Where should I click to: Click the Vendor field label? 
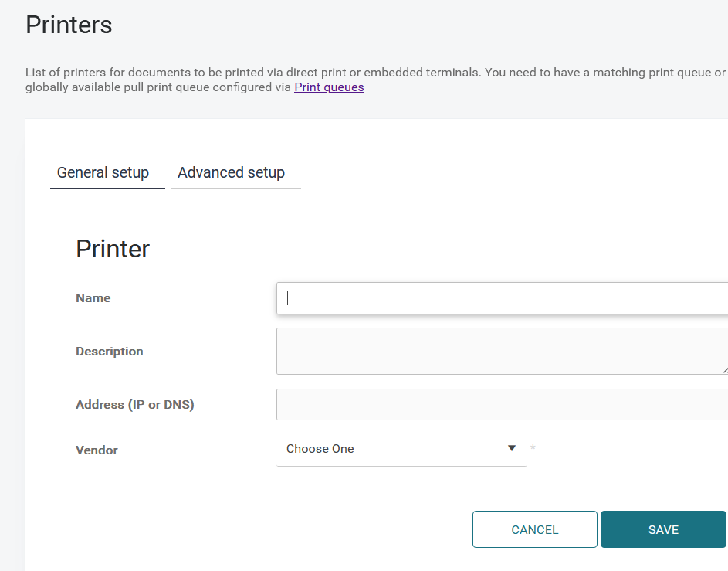tap(97, 450)
